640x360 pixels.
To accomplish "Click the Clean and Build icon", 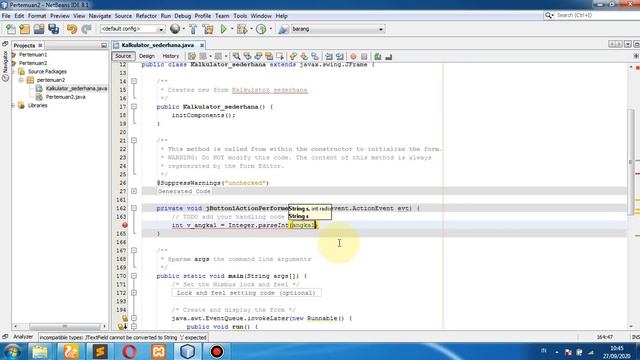I will coord(208,29).
